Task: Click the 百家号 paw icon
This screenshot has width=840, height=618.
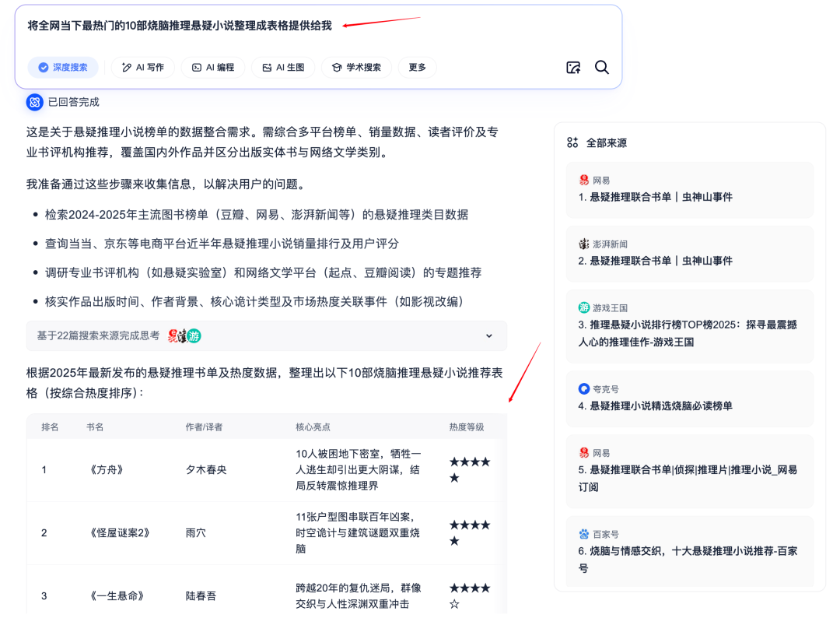Action: click(584, 534)
